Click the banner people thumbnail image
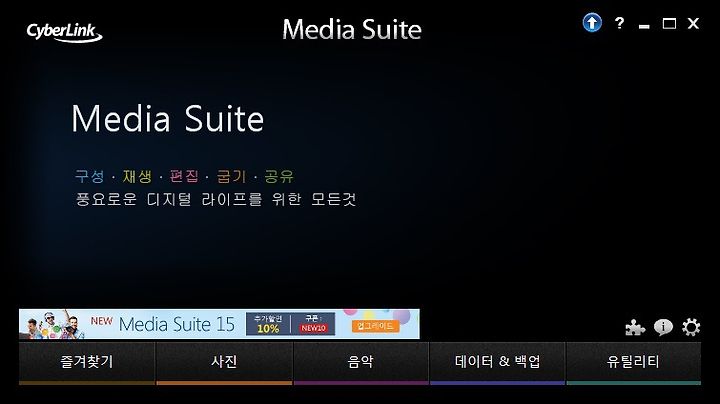720x404 pixels. [x=54, y=324]
